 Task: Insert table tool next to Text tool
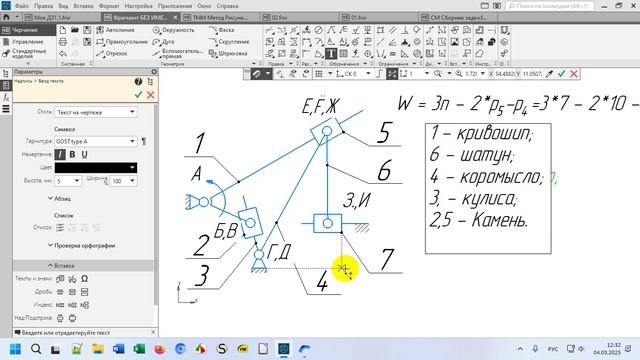pos(343,53)
